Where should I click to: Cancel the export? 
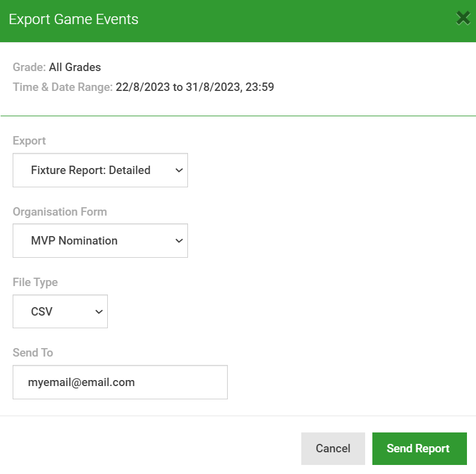333,449
